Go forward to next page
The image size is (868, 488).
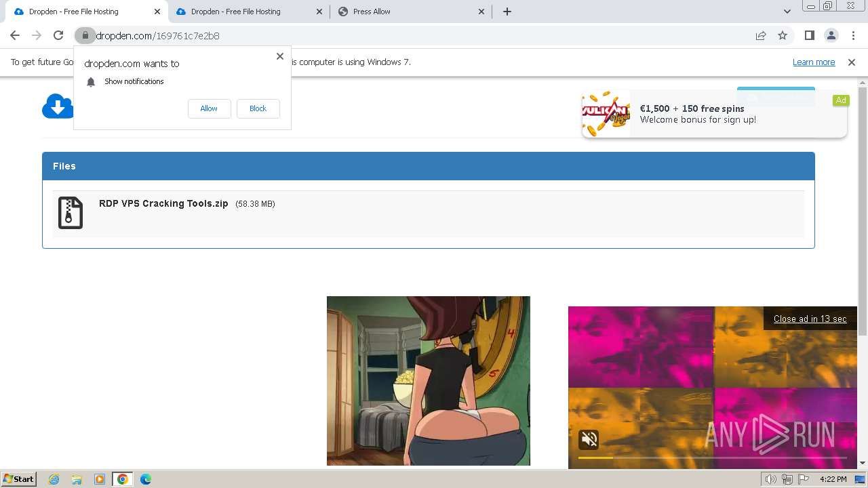(x=37, y=35)
